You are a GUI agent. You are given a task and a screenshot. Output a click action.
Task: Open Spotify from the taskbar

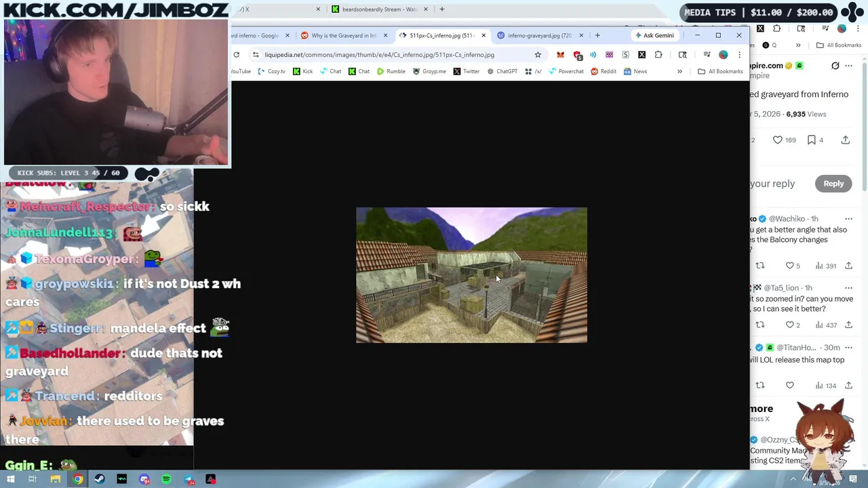(x=167, y=479)
